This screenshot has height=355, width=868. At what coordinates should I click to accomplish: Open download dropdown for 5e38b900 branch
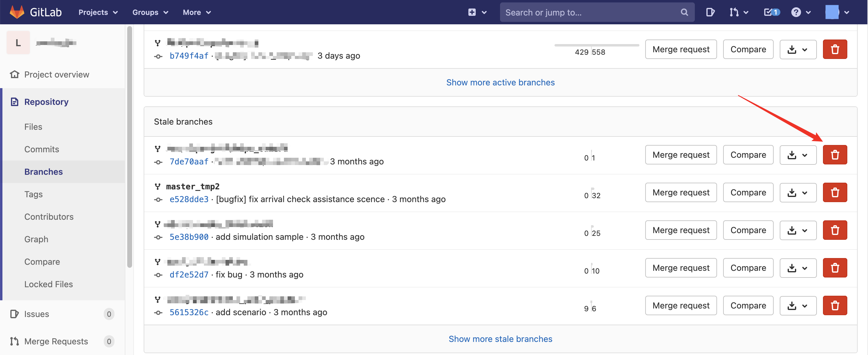798,230
